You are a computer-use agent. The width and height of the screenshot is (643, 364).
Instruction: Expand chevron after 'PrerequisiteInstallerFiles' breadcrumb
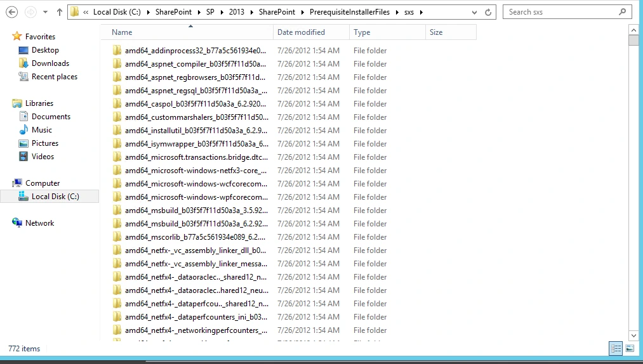tap(397, 12)
